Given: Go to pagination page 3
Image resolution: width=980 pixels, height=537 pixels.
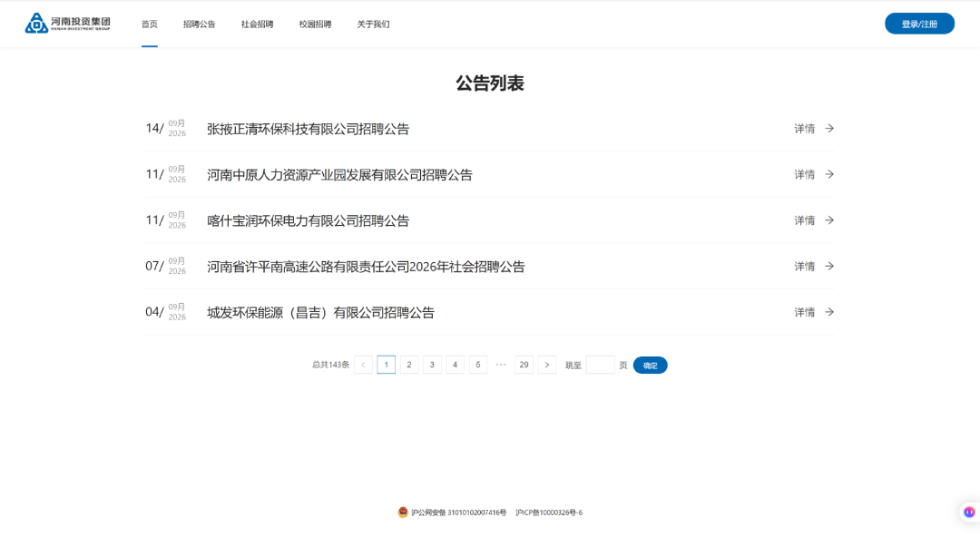Looking at the screenshot, I should pos(432,365).
